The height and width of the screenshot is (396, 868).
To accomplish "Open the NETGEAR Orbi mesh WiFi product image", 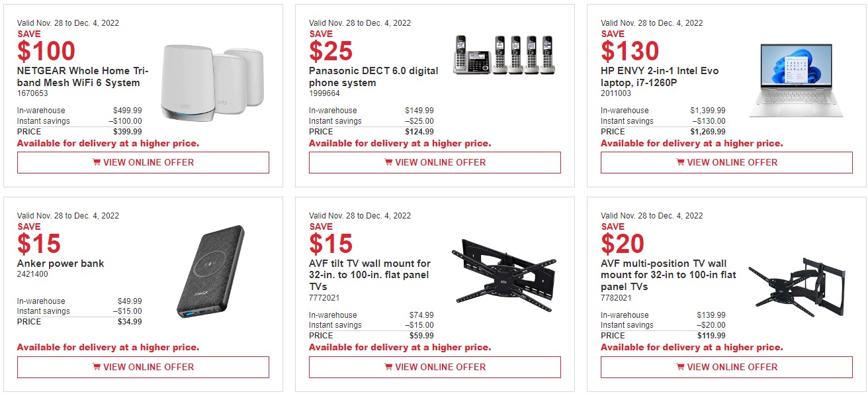I will coord(213,83).
